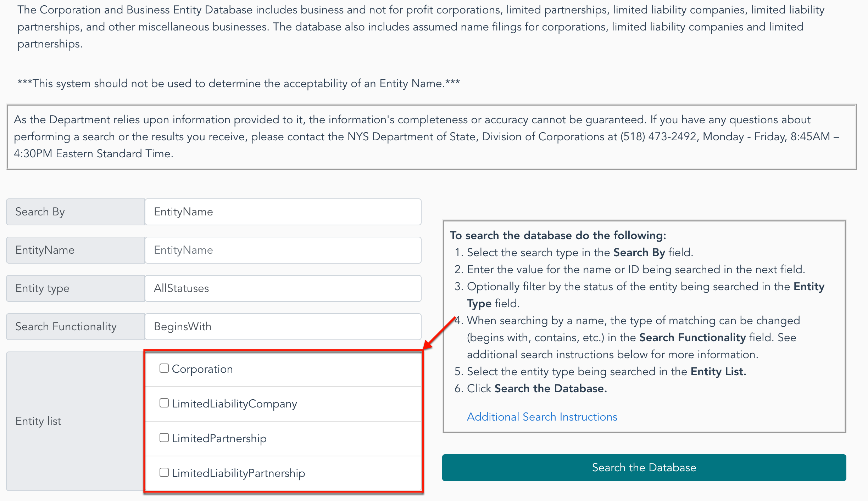
Task: Click the Search the Database button
Action: (644, 468)
